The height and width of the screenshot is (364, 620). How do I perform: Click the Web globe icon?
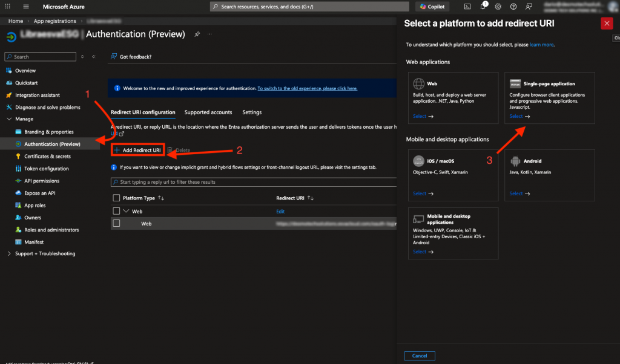(419, 83)
